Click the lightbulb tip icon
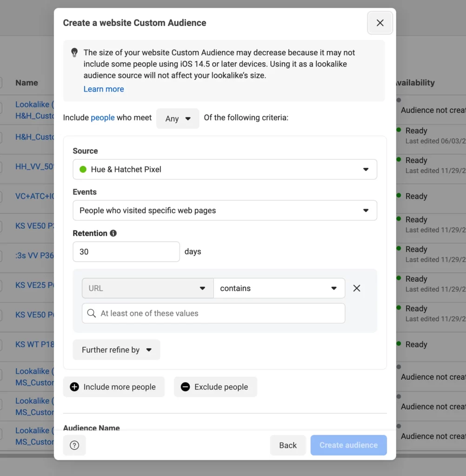This screenshot has height=476, width=466. pyautogui.click(x=74, y=53)
